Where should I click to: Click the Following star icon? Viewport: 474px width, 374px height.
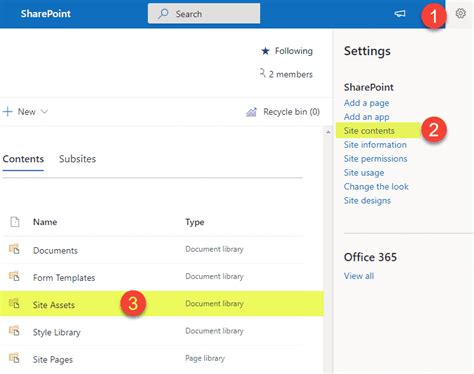click(x=265, y=51)
